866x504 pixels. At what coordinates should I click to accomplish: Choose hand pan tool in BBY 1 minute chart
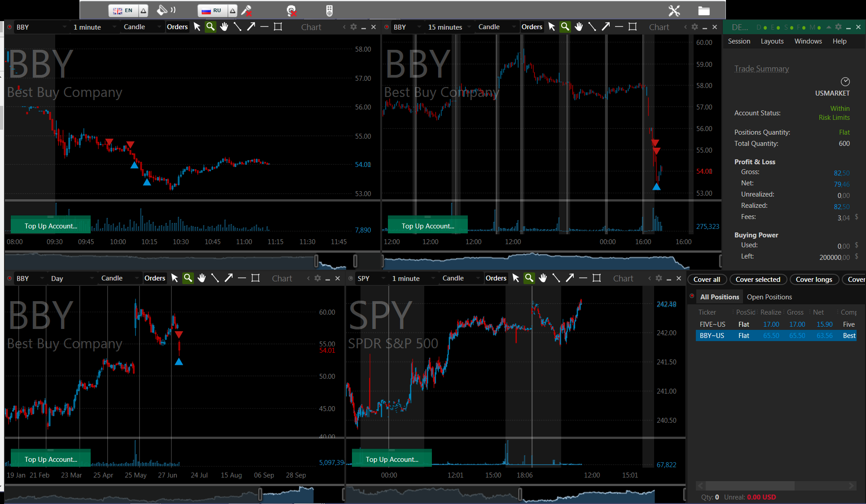224,27
